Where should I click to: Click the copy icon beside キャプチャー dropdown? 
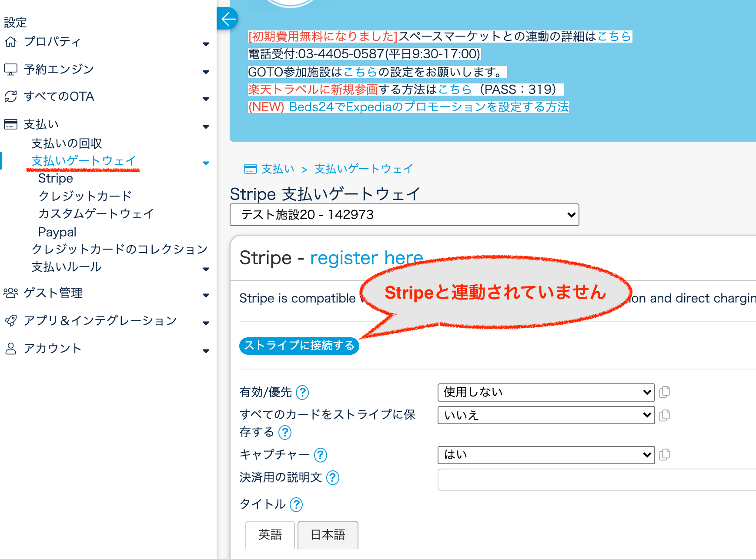pyautogui.click(x=664, y=455)
